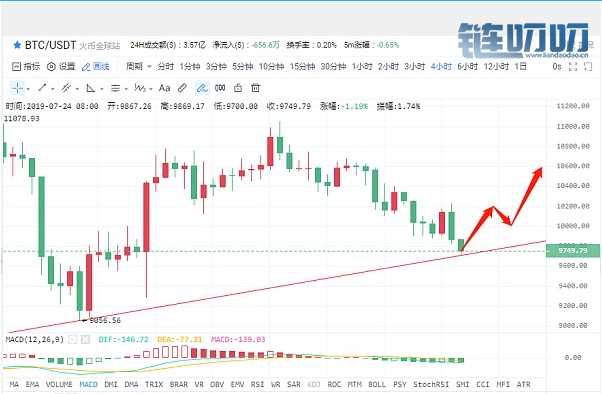602x394 pixels.
Task: Expand the horizontal lines dropdown arrow
Action: 126,89
